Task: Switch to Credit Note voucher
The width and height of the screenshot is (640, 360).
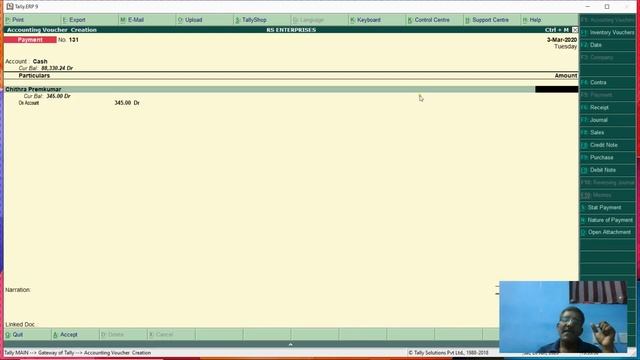Action: tap(607, 145)
